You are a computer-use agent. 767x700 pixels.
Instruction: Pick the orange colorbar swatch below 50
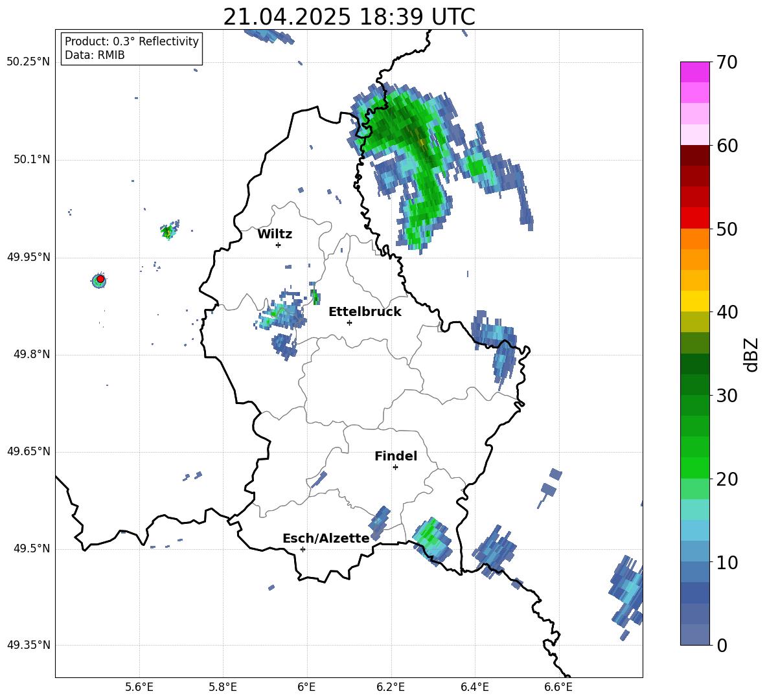(694, 239)
